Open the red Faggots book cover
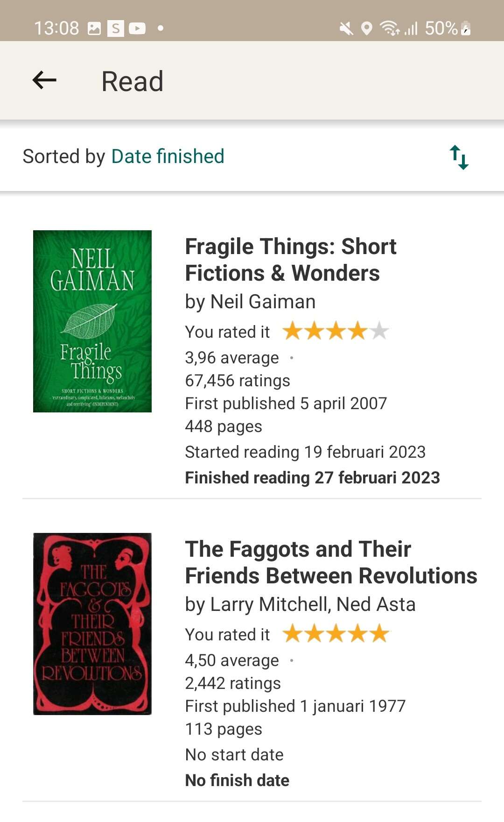 coord(92,624)
